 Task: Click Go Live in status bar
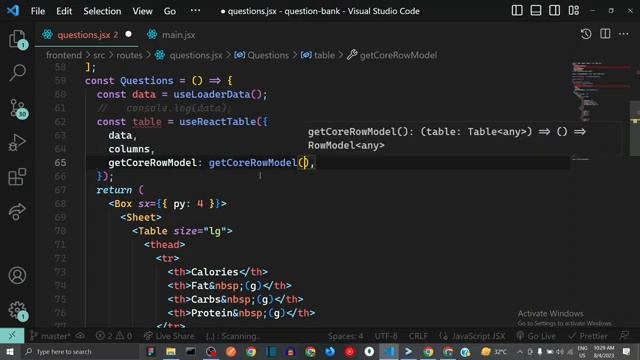point(536,336)
